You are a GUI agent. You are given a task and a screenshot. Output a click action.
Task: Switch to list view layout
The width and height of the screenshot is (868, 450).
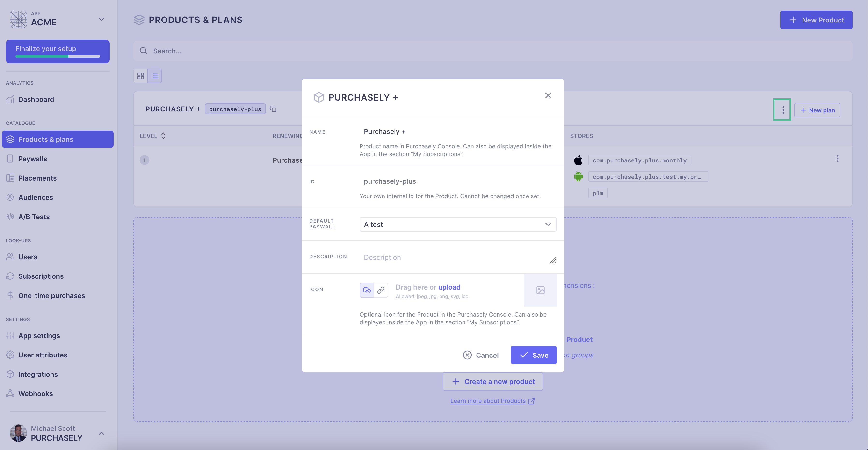155,76
